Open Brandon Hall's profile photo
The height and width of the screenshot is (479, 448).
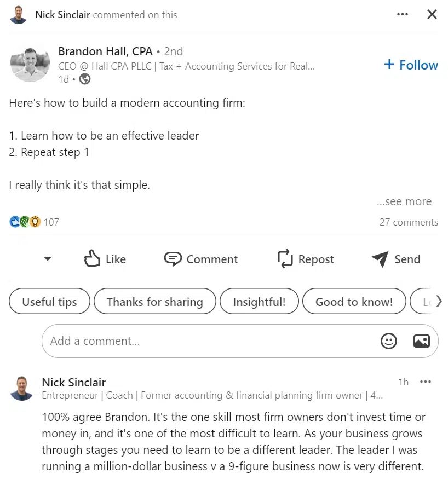(30, 64)
